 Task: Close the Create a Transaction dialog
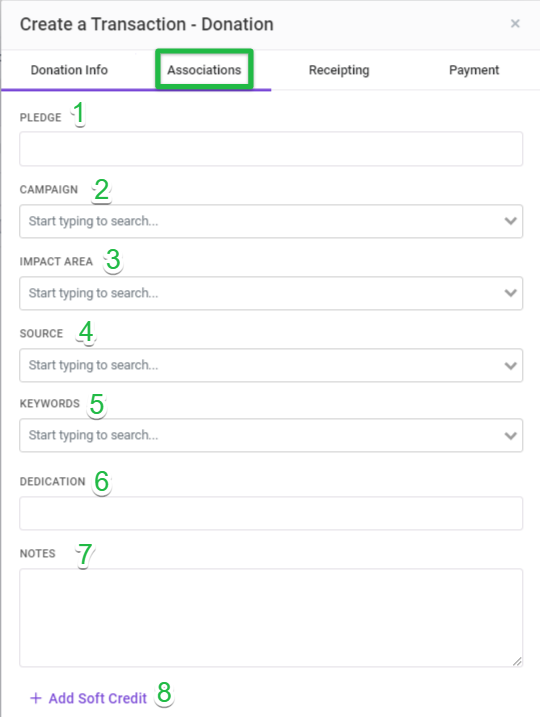coord(515,24)
